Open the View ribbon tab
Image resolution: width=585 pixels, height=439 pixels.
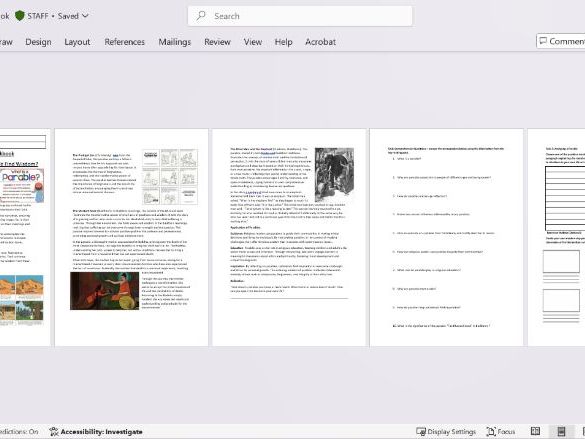pos(253,42)
